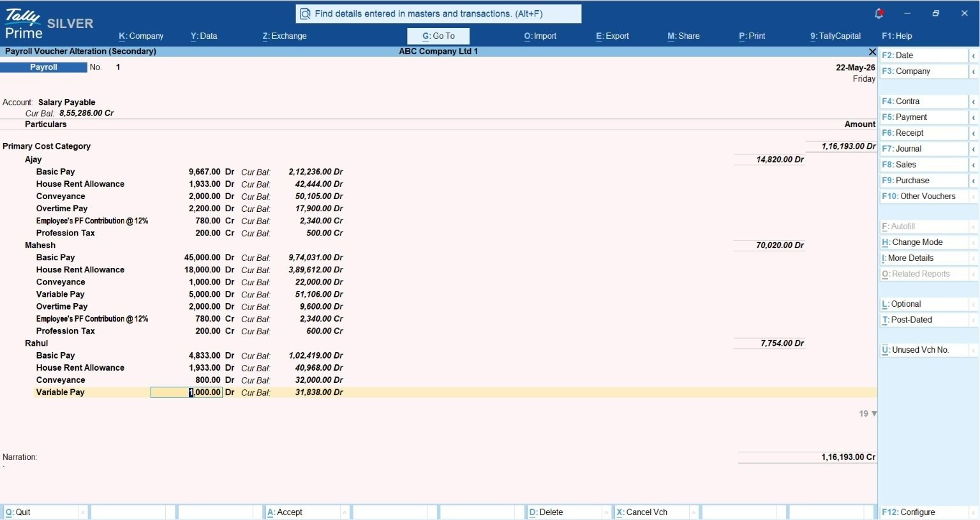Open I: More Details
The height and width of the screenshot is (520, 980).
click(925, 258)
